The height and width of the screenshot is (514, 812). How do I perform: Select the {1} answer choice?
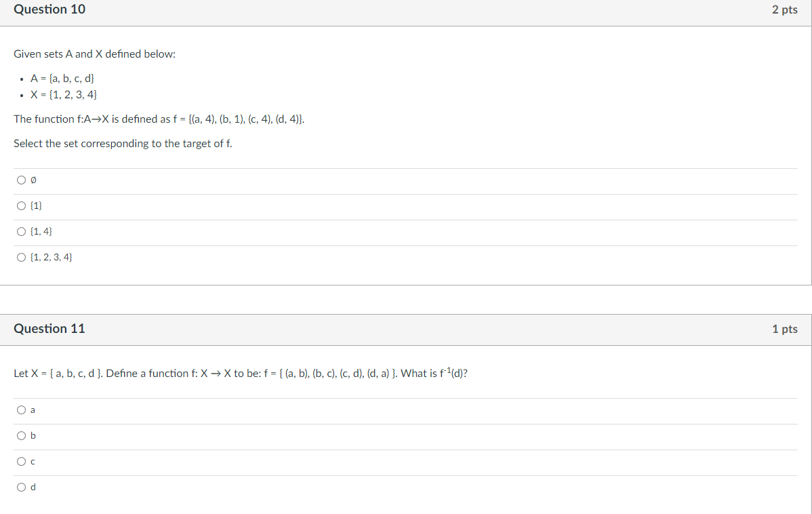tap(21, 205)
